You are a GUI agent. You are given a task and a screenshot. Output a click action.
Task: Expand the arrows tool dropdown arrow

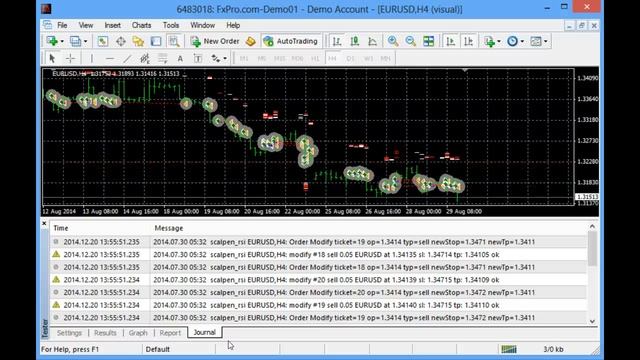click(x=225, y=58)
